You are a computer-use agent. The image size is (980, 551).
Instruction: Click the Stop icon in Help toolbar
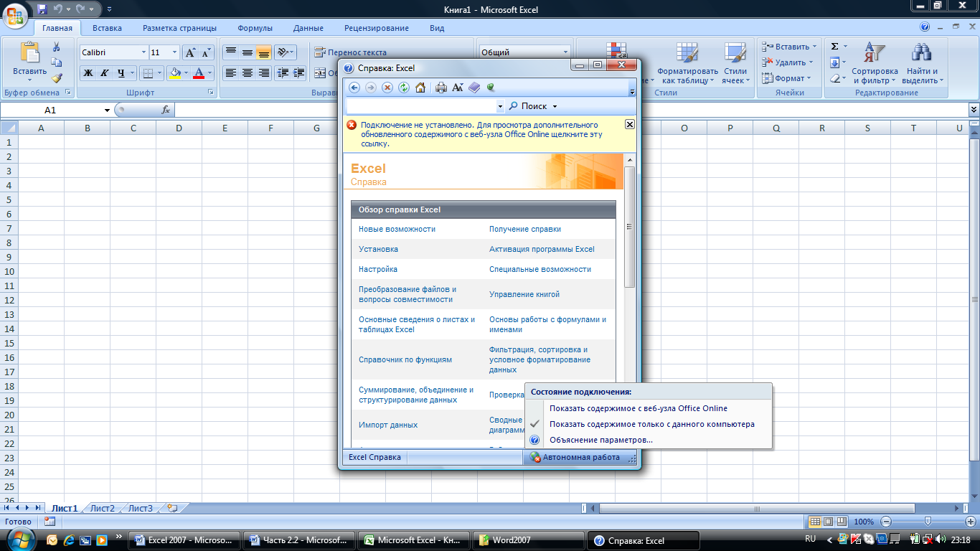coord(387,88)
